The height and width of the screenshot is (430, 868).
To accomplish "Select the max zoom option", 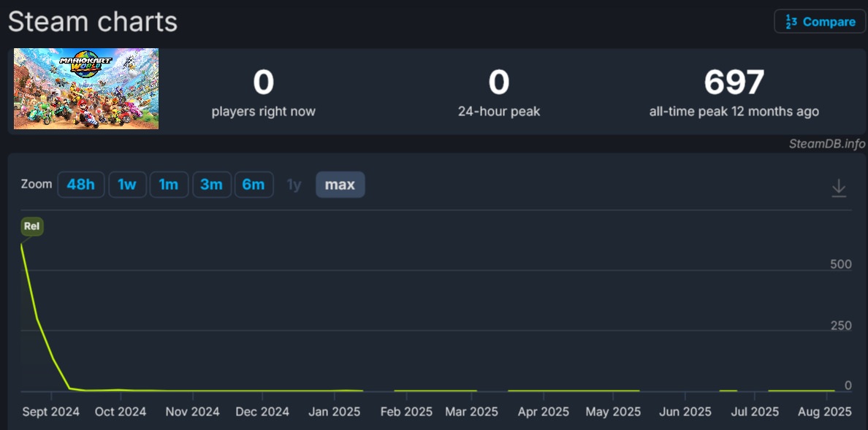I will pyautogui.click(x=340, y=184).
